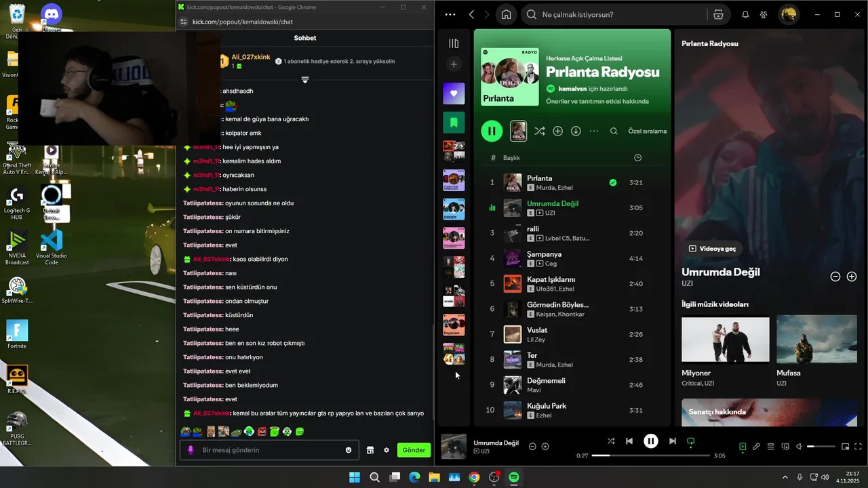Viewport: 868px width, 488px height.
Task: Go back in Spotify navigation
Action: coord(472,14)
